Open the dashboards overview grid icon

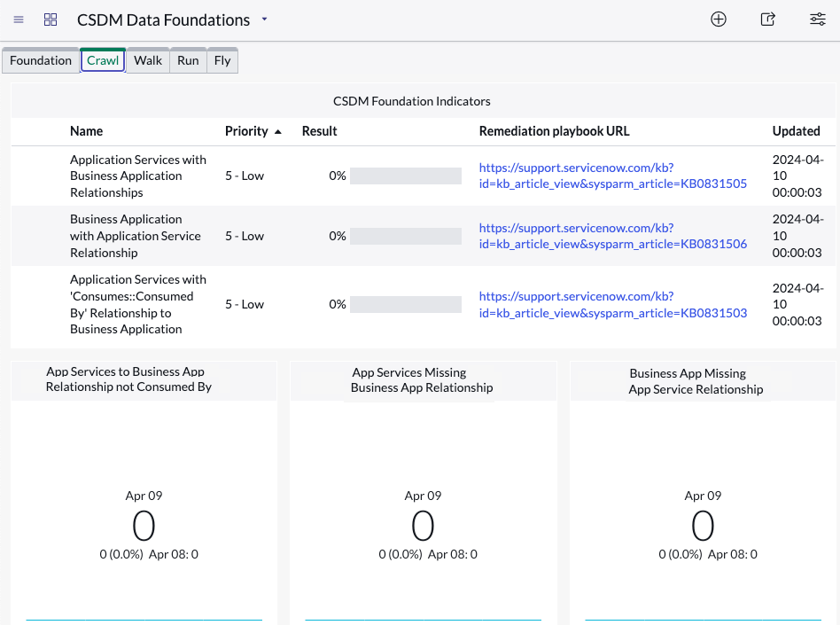[x=51, y=20]
